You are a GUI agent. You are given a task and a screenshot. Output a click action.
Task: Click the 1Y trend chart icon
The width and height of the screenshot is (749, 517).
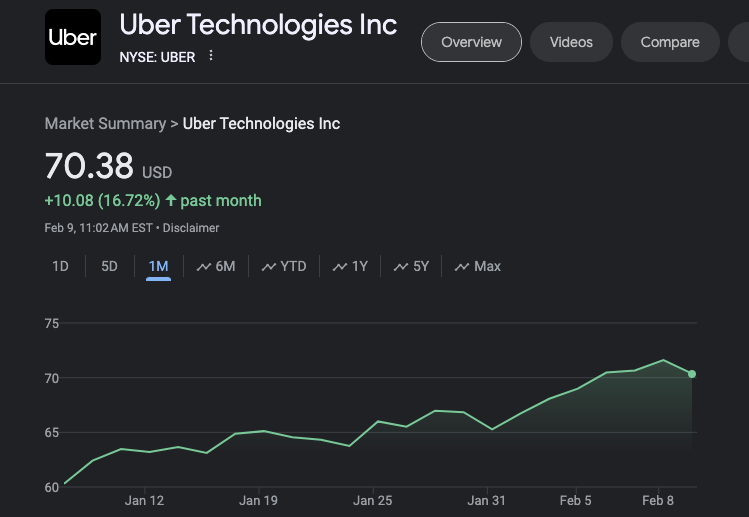[340, 267]
